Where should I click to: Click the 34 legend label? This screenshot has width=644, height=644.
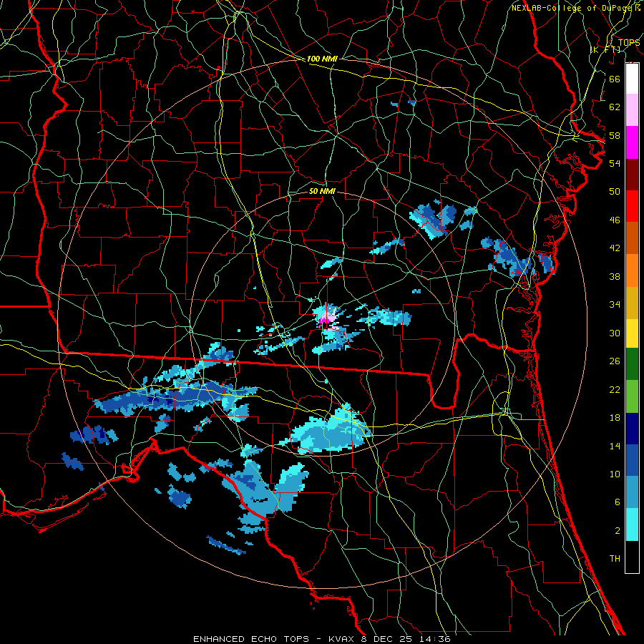coord(615,305)
